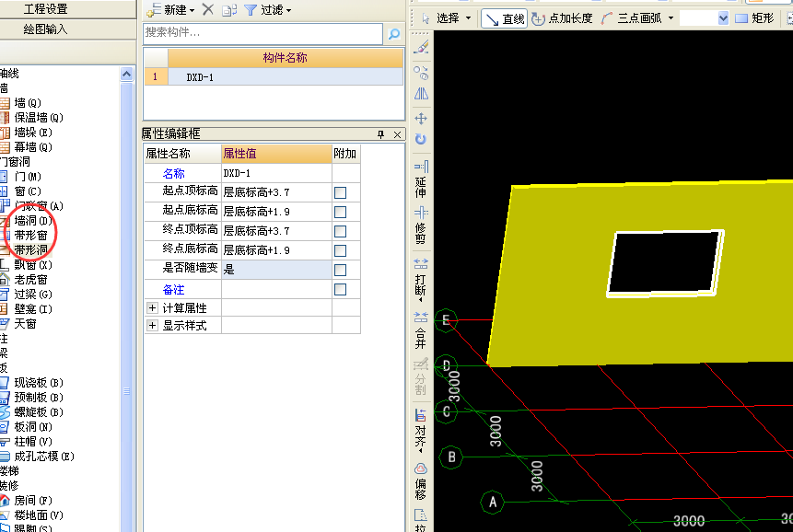793x532 pixels.
Task: Delete component with the X icon
Action: tap(208, 9)
